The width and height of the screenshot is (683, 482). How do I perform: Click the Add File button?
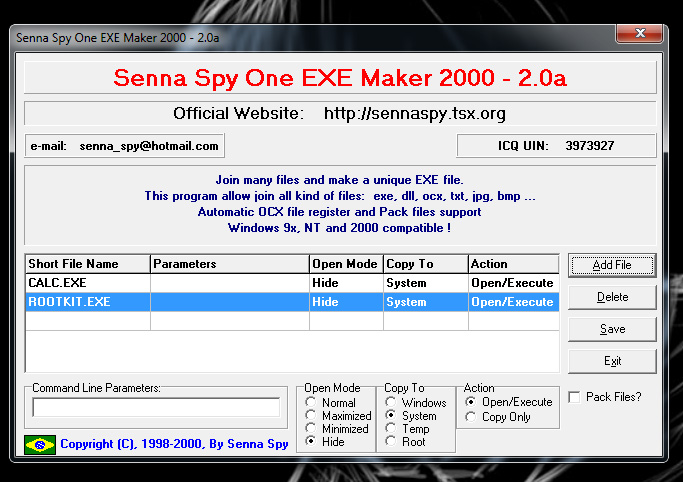click(x=612, y=265)
